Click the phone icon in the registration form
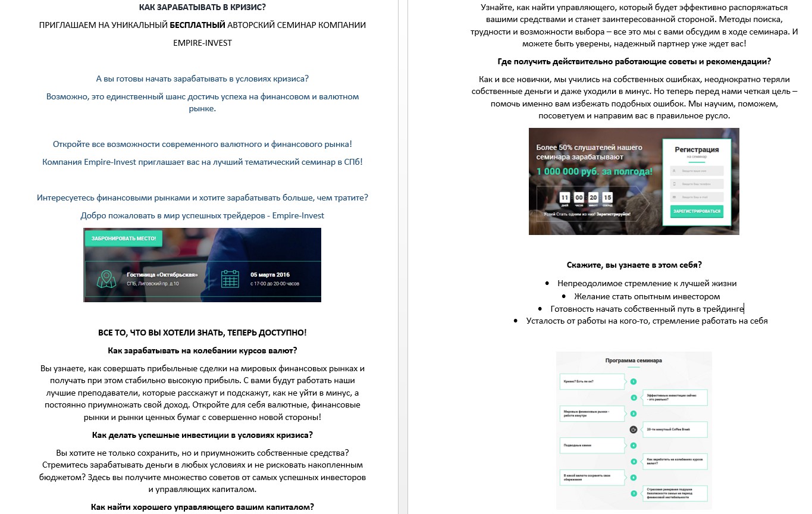 point(675,184)
